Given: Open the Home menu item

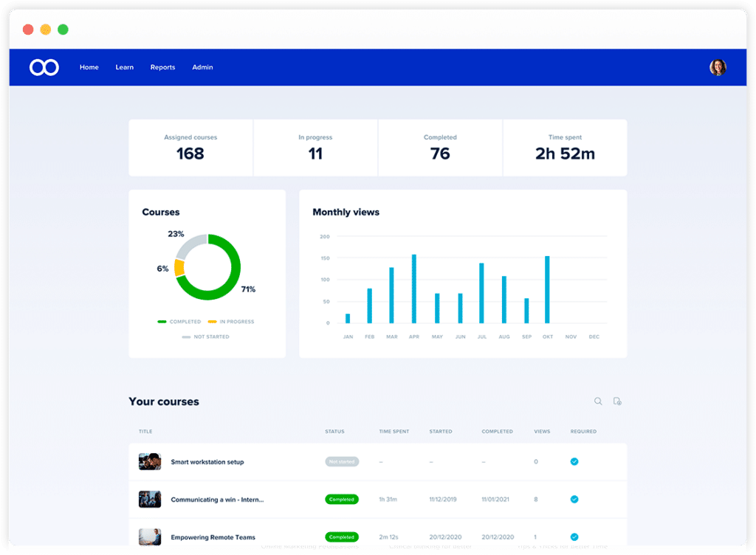Looking at the screenshot, I should click(89, 67).
